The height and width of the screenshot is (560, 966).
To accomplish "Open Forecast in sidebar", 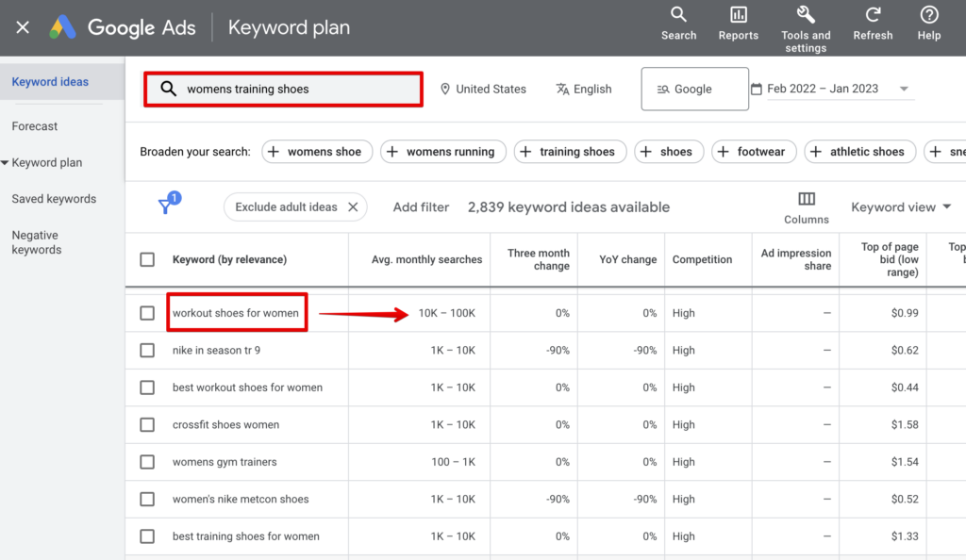I will [35, 126].
